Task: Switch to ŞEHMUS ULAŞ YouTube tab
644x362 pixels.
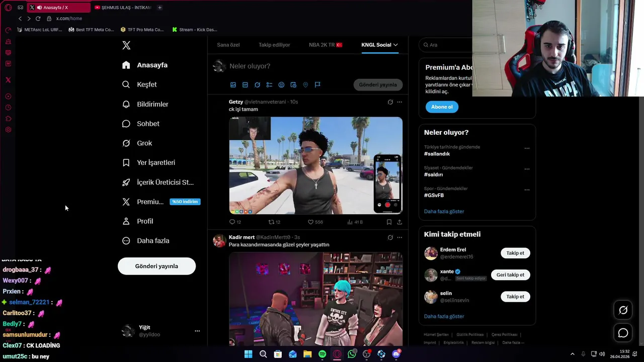Action: pos(123,8)
